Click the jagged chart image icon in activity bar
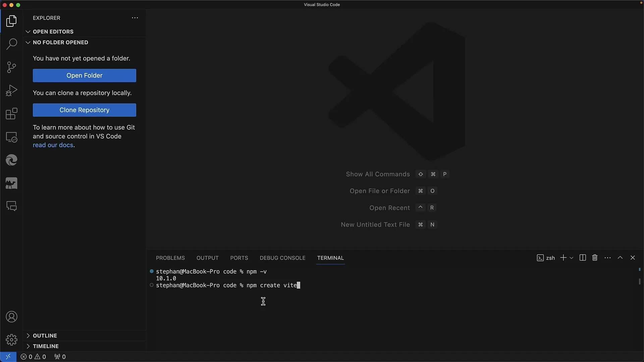 (11, 183)
